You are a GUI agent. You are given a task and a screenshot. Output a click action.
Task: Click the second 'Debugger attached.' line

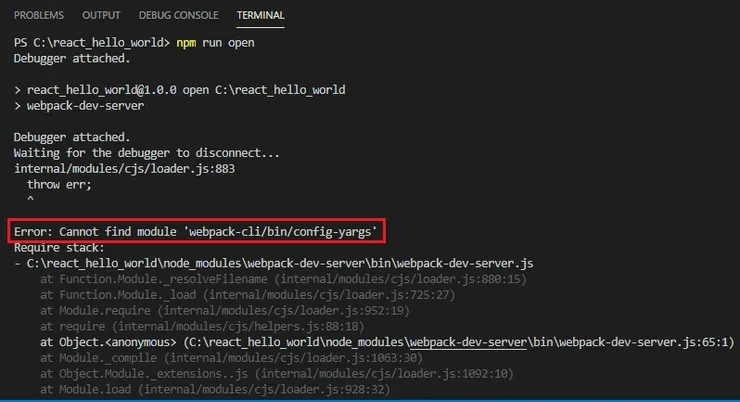[72, 137]
